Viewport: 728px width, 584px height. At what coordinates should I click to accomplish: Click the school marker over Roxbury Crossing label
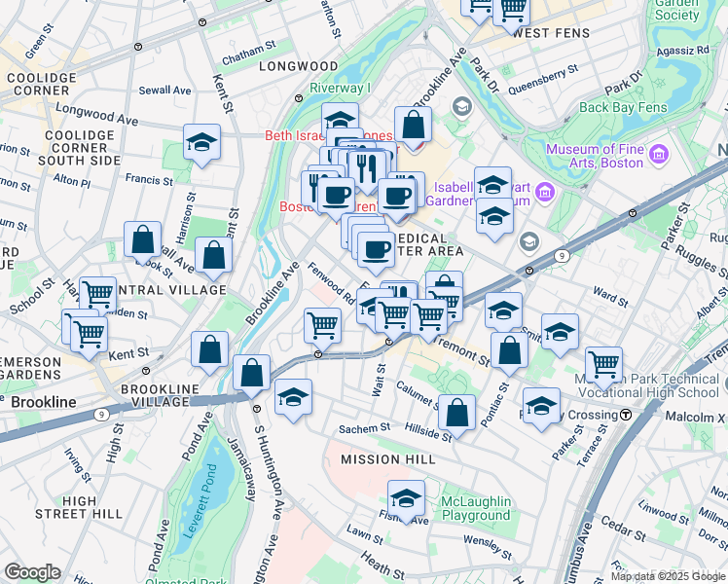click(541, 406)
